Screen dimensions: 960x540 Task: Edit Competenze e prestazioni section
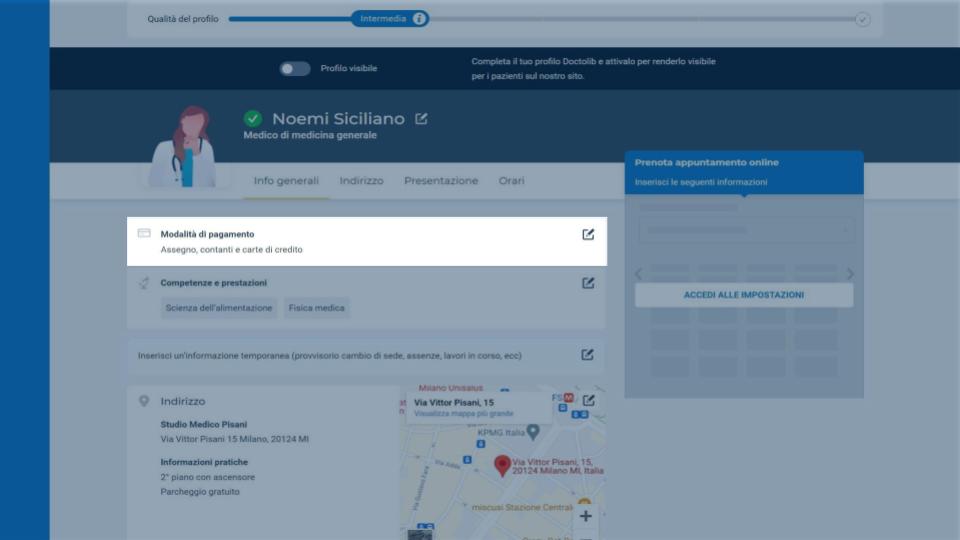[x=588, y=283]
